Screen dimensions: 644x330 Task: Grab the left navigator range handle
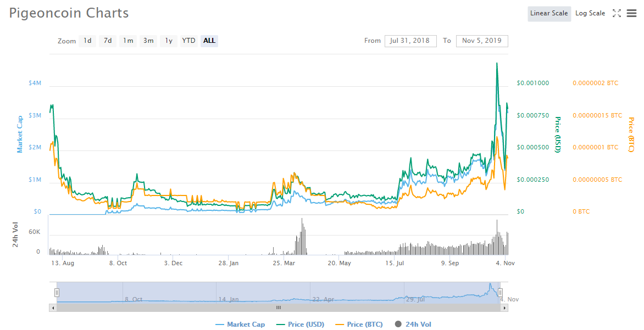coord(57,292)
